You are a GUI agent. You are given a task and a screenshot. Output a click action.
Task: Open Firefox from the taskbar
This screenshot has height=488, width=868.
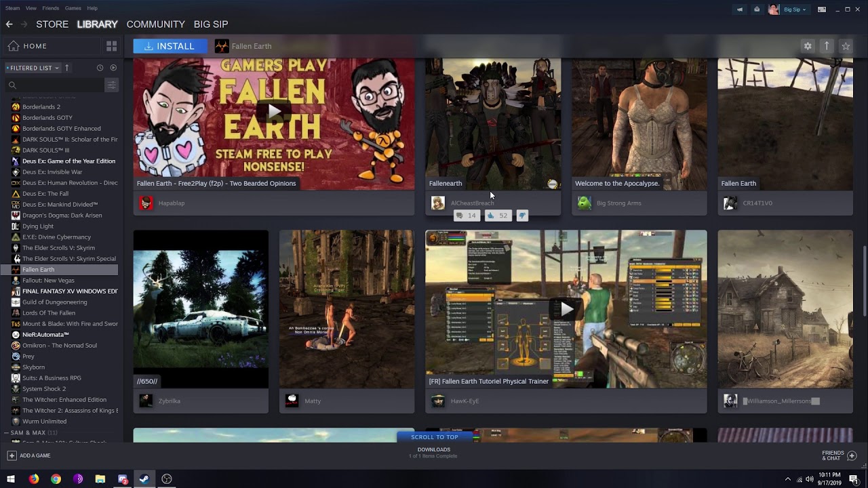(34, 479)
